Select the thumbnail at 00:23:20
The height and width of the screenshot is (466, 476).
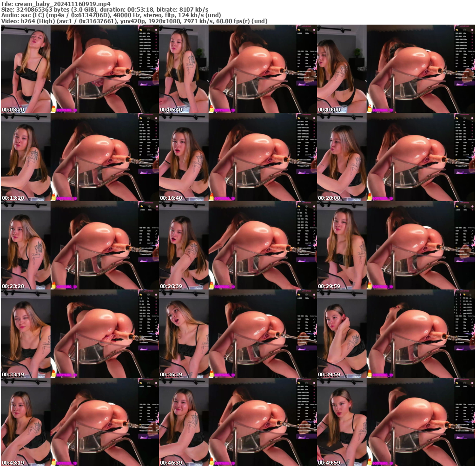pyautogui.click(x=79, y=245)
